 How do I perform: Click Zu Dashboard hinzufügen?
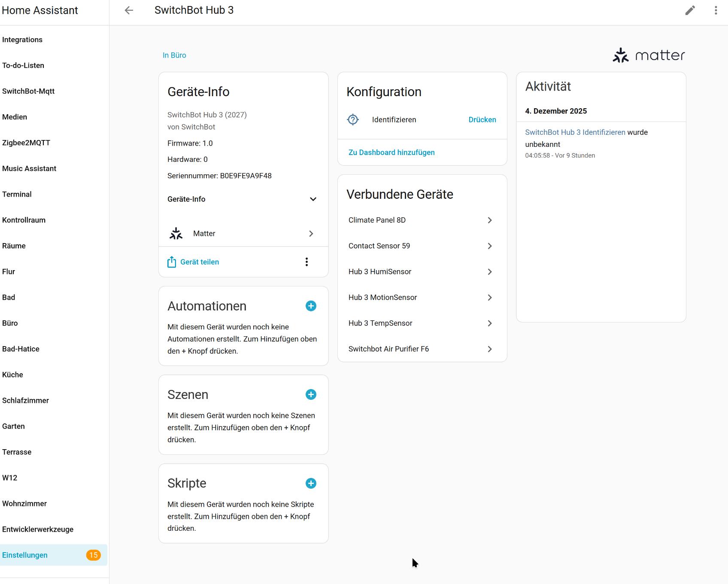pyautogui.click(x=391, y=152)
